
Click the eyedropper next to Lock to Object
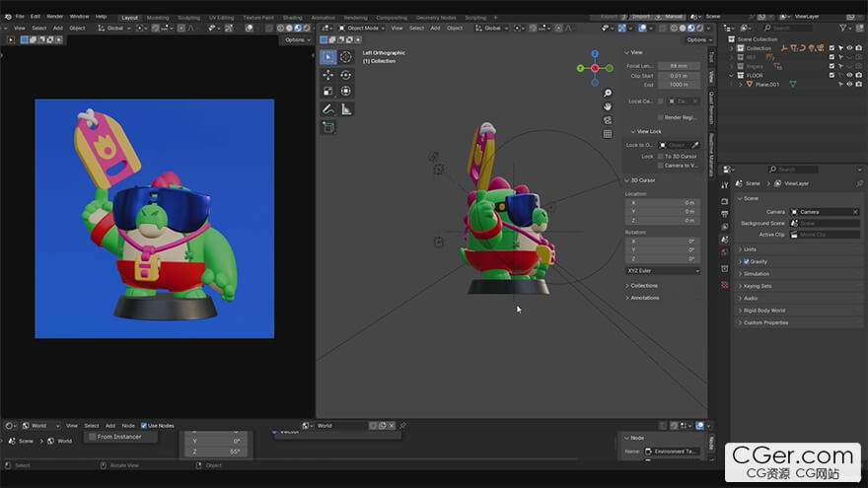[x=694, y=145]
